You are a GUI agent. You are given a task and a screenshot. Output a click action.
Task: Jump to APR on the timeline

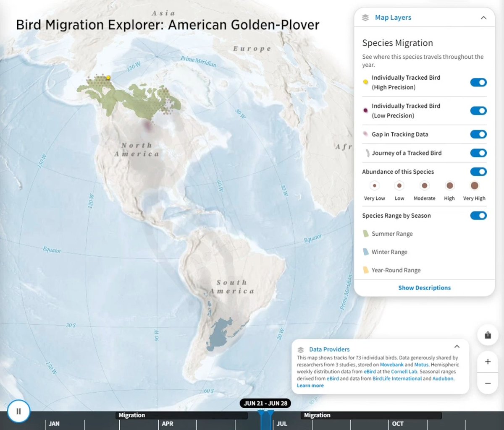point(168,424)
